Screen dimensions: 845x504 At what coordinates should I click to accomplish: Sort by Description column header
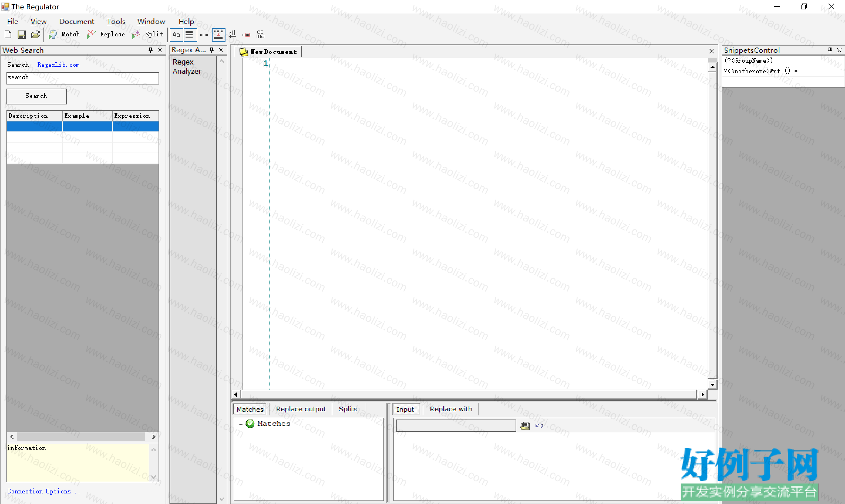tap(35, 116)
